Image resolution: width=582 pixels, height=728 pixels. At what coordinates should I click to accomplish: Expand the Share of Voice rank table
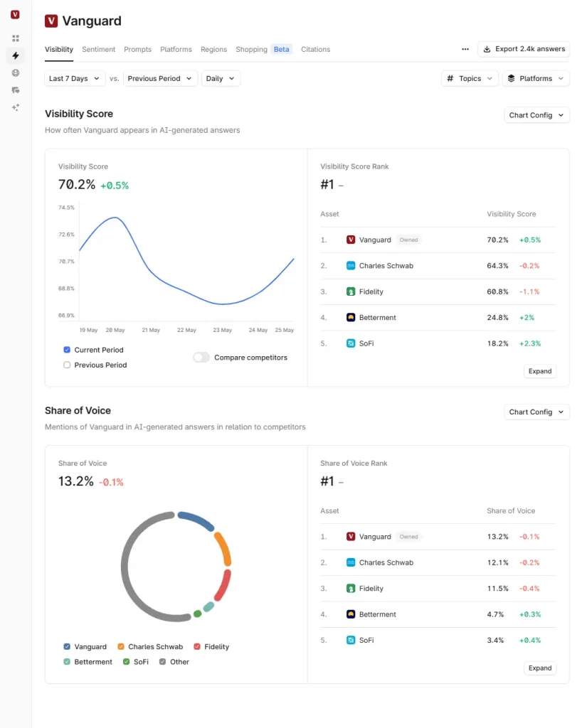pyautogui.click(x=540, y=668)
